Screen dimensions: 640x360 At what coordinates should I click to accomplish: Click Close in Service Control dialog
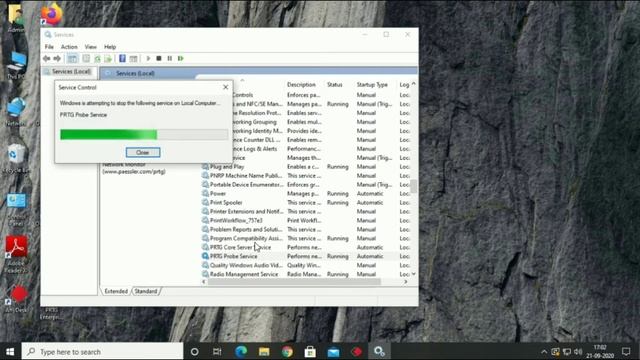[143, 153]
